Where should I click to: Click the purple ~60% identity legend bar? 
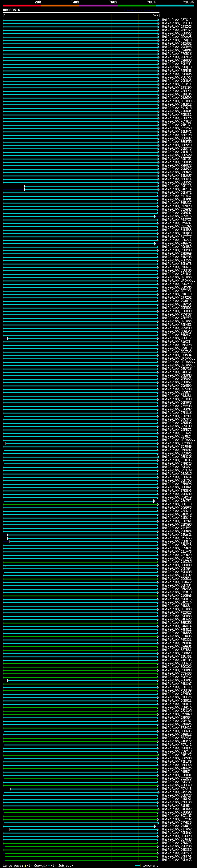tap(99, 6)
